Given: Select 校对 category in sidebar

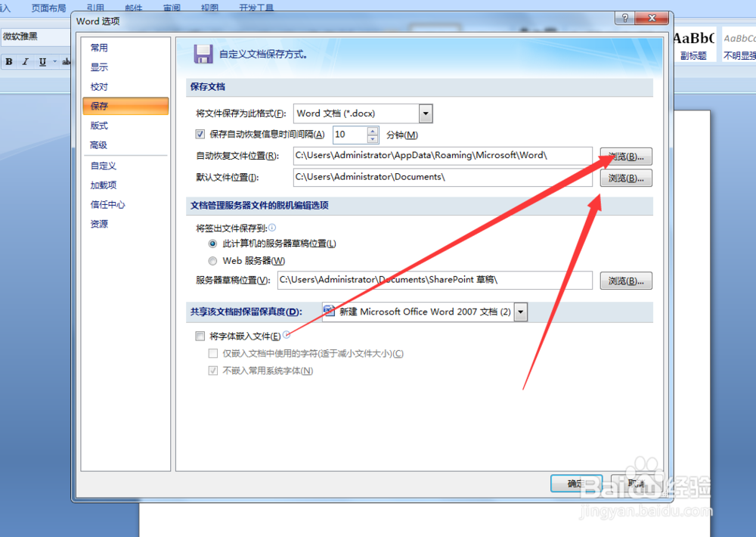Looking at the screenshot, I should coord(125,87).
